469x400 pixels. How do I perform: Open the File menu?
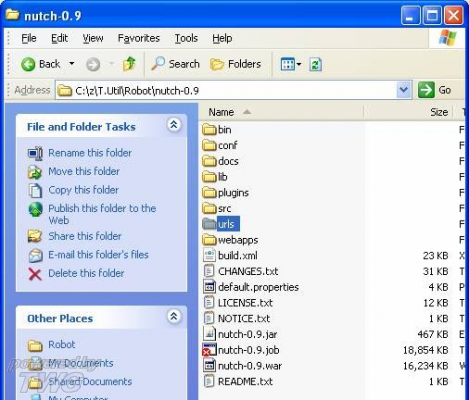pyautogui.click(x=29, y=38)
